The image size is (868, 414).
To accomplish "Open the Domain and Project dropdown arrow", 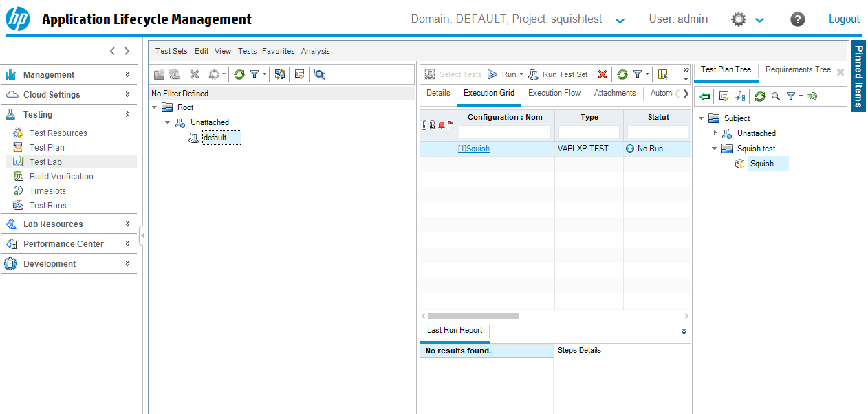I will [620, 20].
